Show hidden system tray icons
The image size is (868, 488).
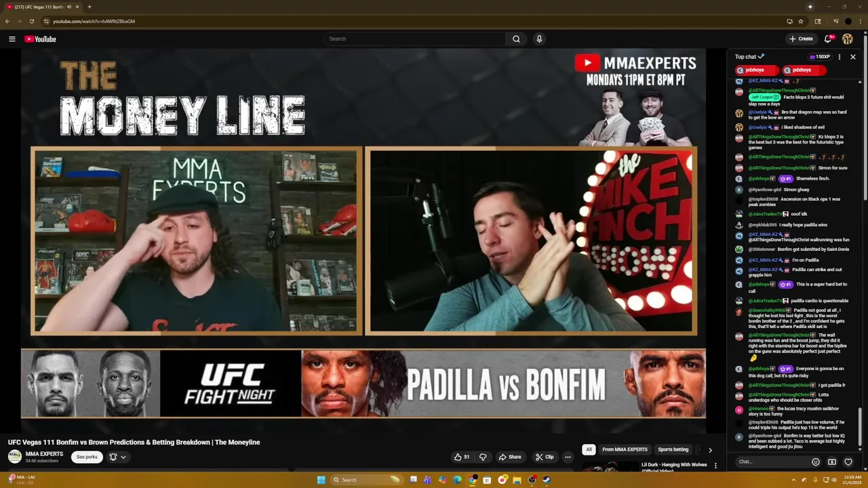click(794, 480)
